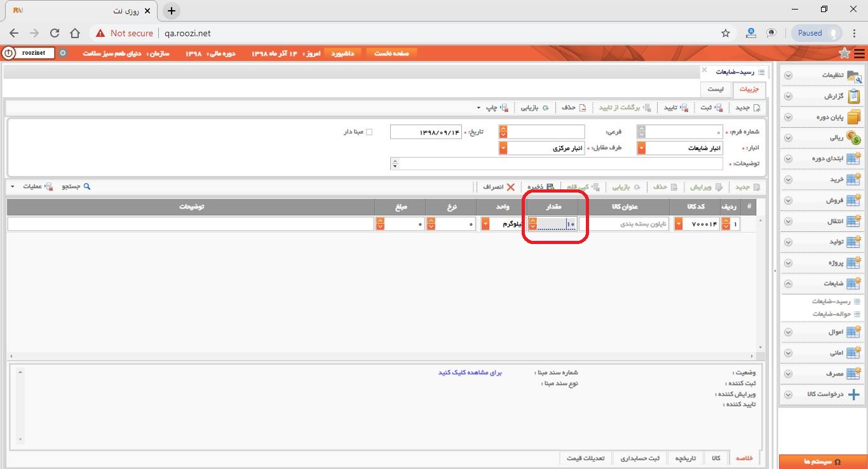Click جدید new document in top toolbar

point(748,107)
